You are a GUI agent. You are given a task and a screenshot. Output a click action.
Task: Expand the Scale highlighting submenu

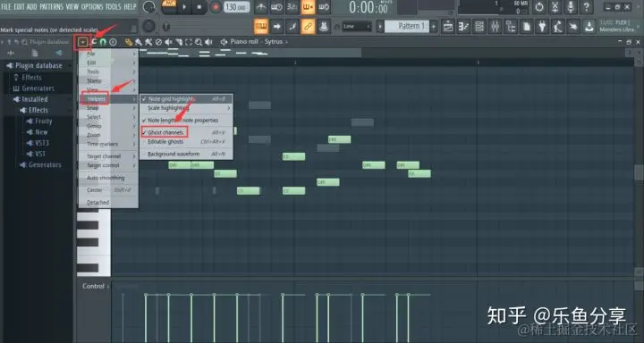tap(187, 108)
